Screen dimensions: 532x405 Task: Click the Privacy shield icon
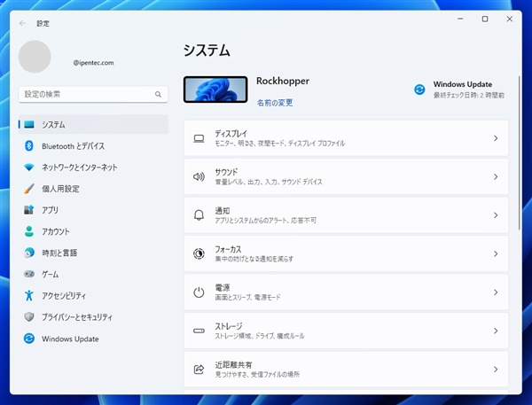[29, 316]
